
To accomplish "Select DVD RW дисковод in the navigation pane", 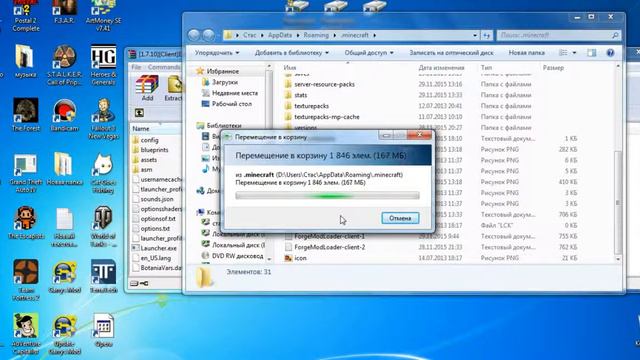I will (238, 256).
